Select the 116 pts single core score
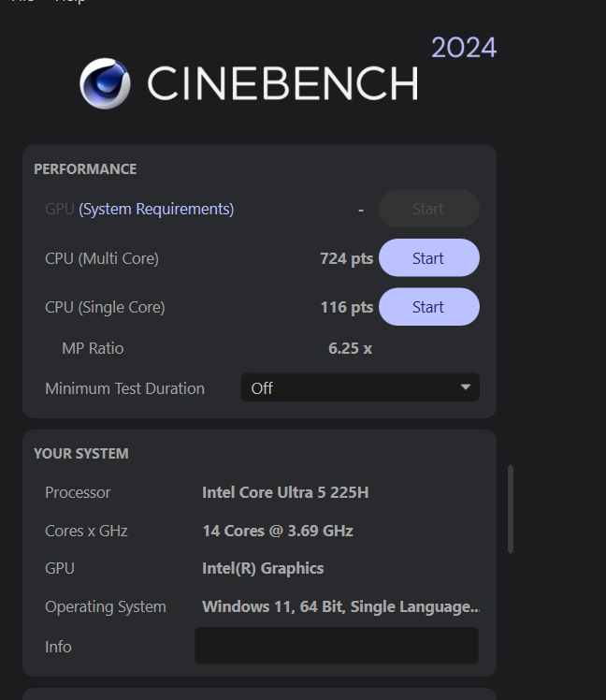Viewport: 606px width, 700px height. (x=346, y=307)
